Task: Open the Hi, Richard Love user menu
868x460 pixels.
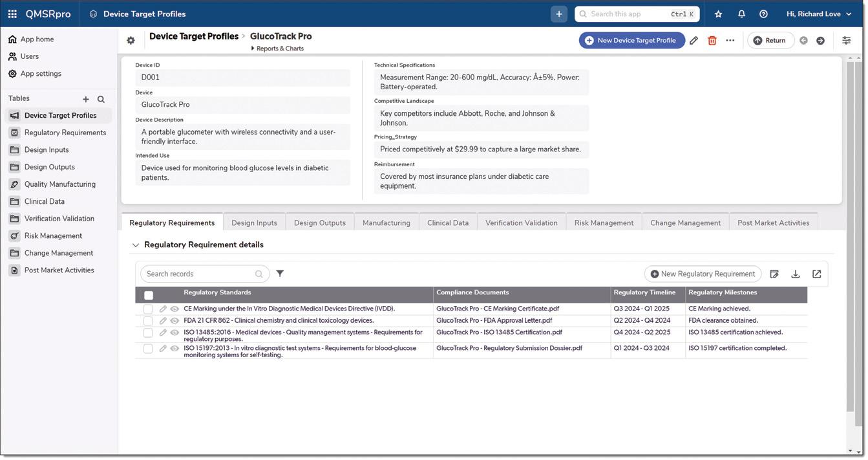Action: pos(819,14)
